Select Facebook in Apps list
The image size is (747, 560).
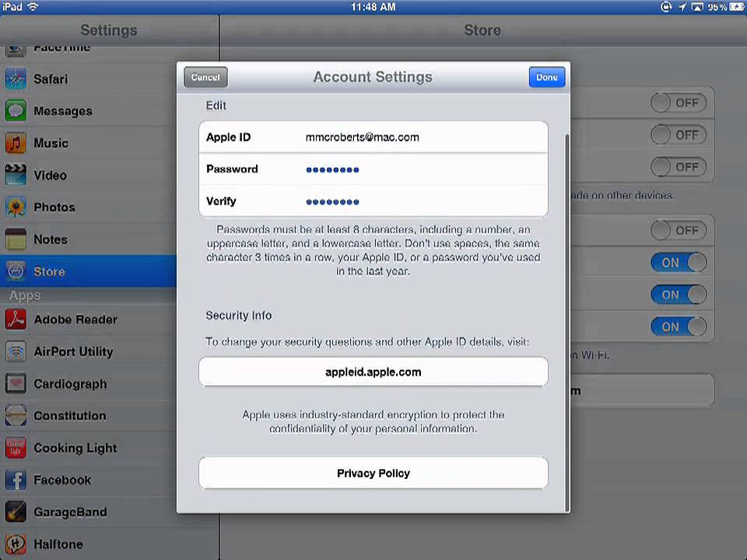coord(88,480)
